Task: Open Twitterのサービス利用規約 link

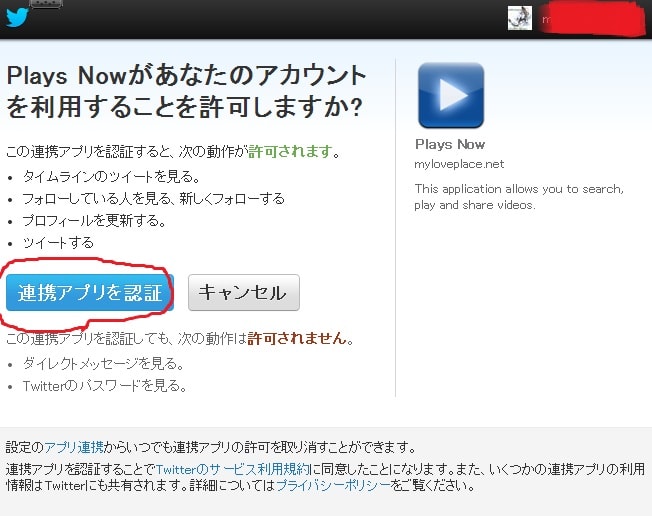Action: (233, 469)
